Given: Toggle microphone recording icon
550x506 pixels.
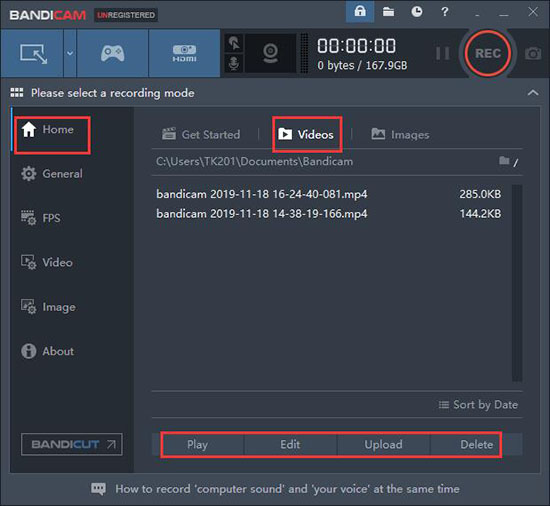Looking at the screenshot, I should [234, 63].
